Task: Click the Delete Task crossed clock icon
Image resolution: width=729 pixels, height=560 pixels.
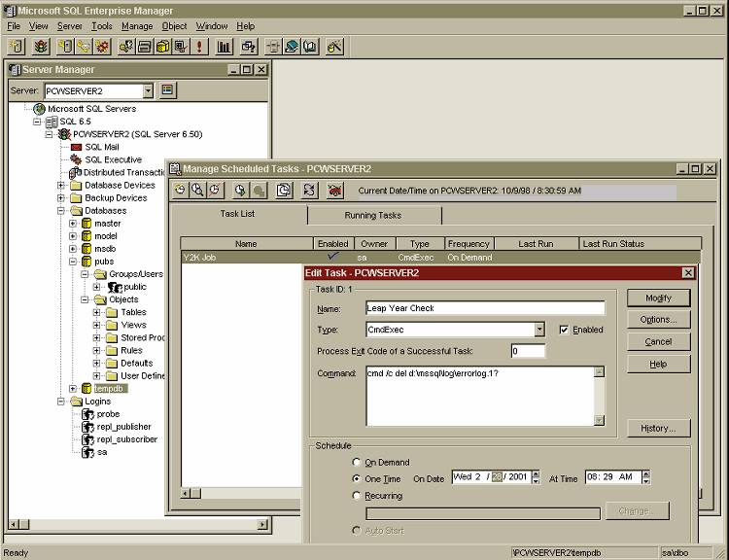Action: (215, 191)
